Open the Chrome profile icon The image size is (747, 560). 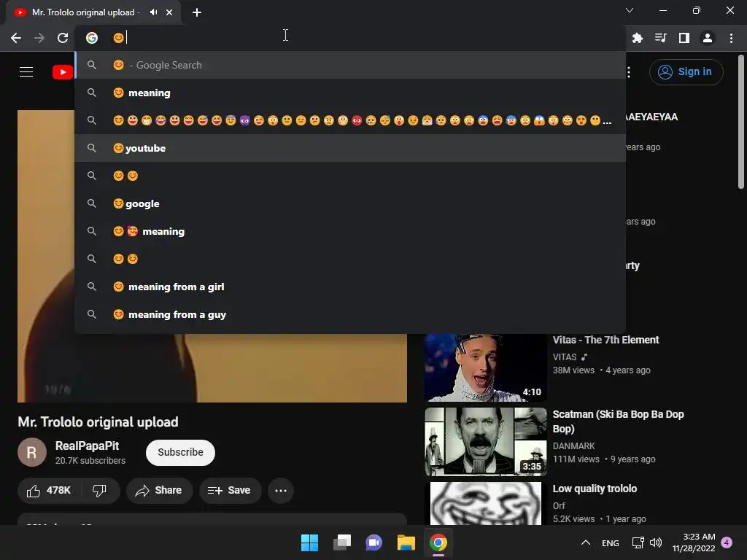coord(708,38)
